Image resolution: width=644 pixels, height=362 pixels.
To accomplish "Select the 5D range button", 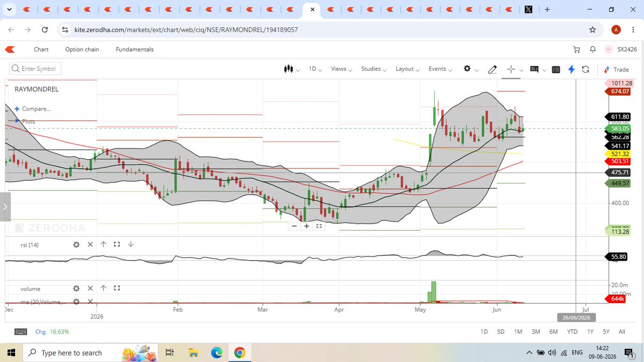I will point(501,332).
